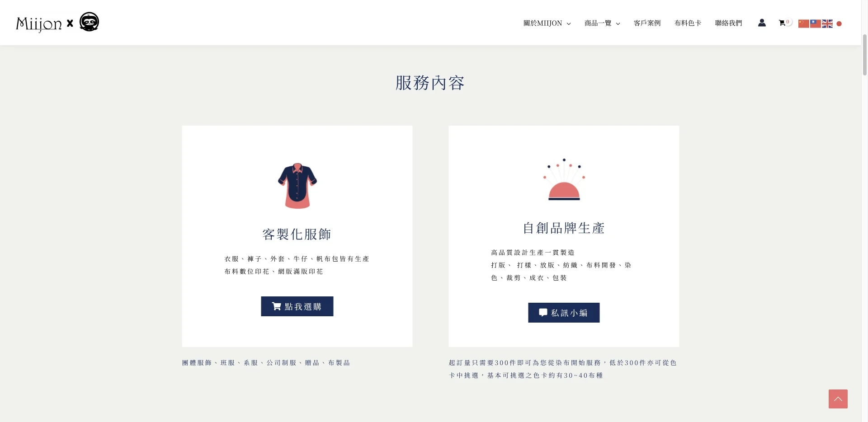Select the Japan flag red circle
The height and width of the screenshot is (422, 868).
839,23
